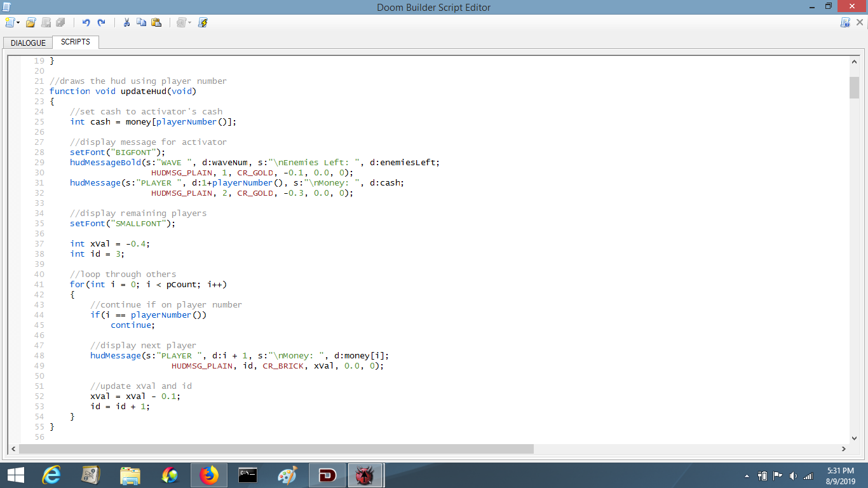Viewport: 868px width, 488px height.
Task: Undo the last edit
Action: [x=86, y=22]
